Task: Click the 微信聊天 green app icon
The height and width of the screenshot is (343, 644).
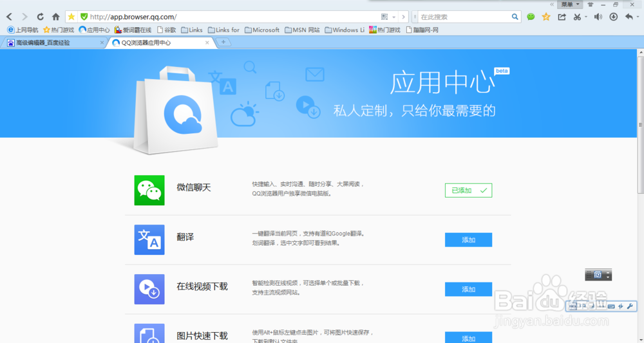Action: [149, 190]
